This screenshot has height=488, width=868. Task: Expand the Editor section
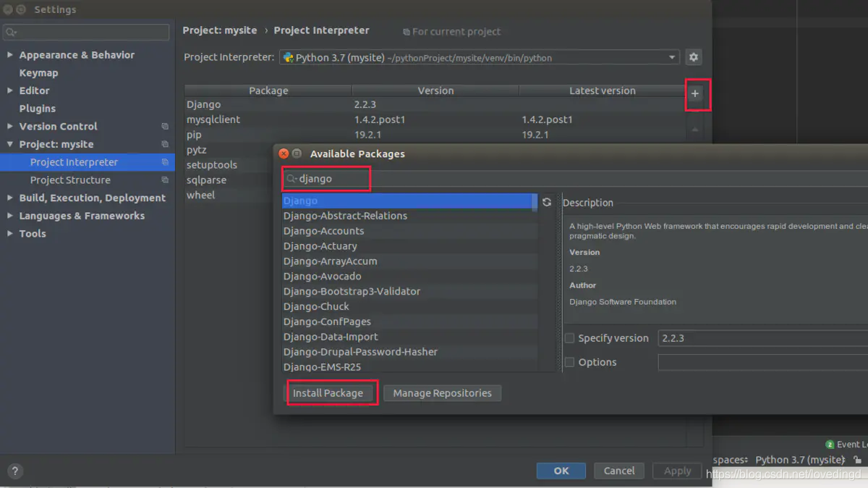tap(9, 91)
